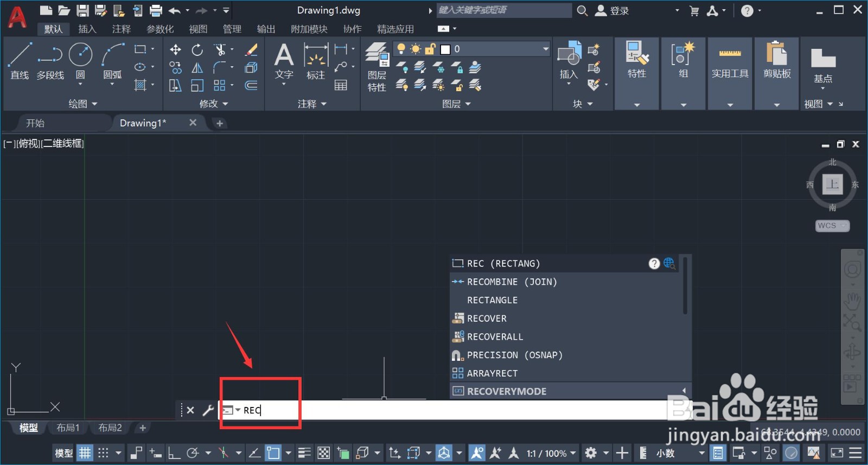Click 登录 sign-in button

point(612,10)
